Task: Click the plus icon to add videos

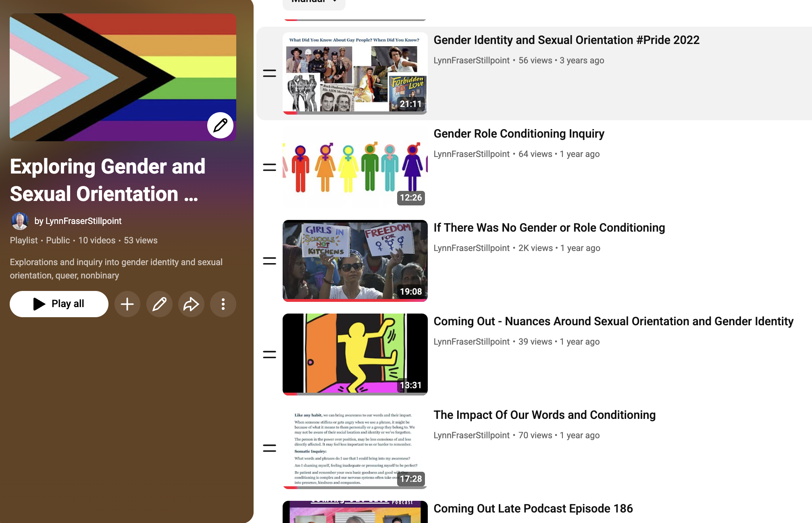Action: 127,304
